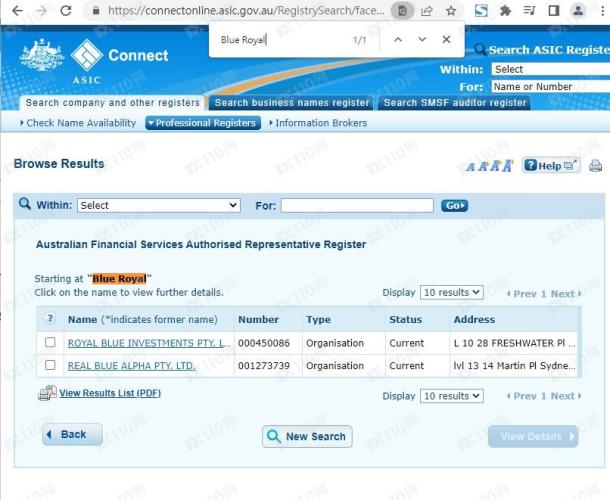The image size is (610, 500).
Task: Click the Australian coat of arms emblem
Action: click(42, 54)
